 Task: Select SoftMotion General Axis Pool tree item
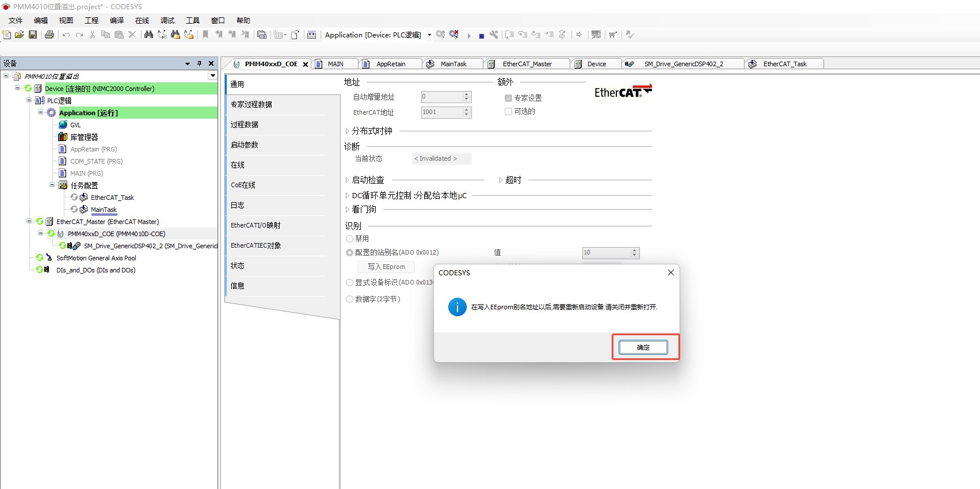(96, 258)
